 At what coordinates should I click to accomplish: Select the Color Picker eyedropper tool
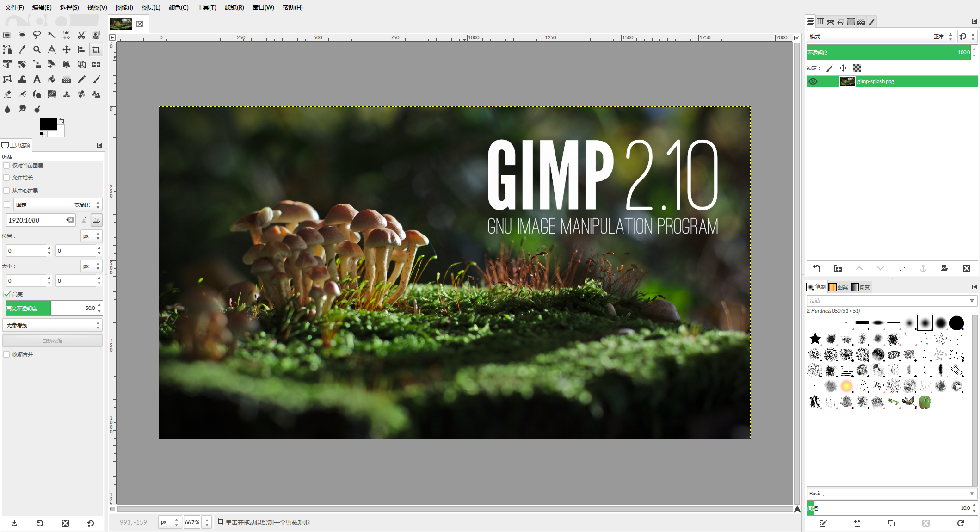pyautogui.click(x=22, y=49)
